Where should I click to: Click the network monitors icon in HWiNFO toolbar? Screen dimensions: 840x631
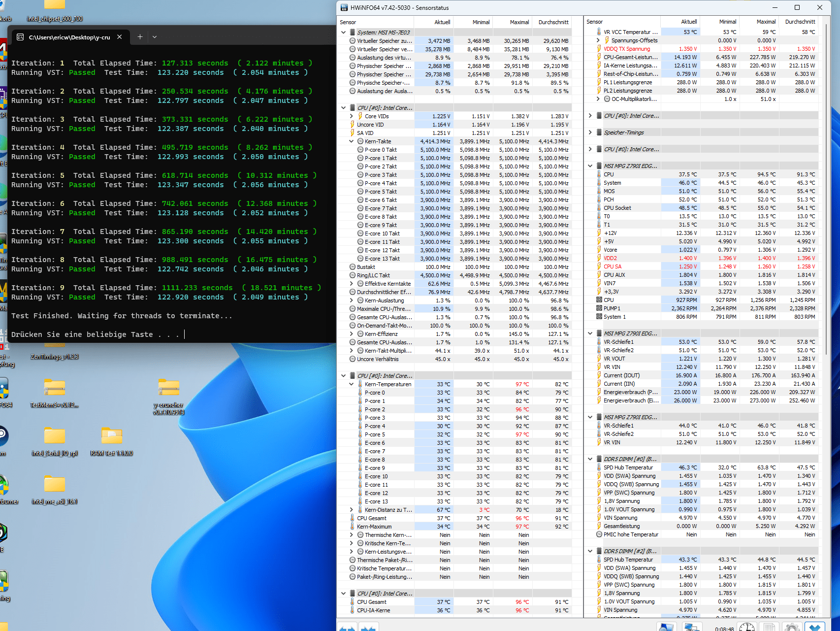tap(692, 627)
